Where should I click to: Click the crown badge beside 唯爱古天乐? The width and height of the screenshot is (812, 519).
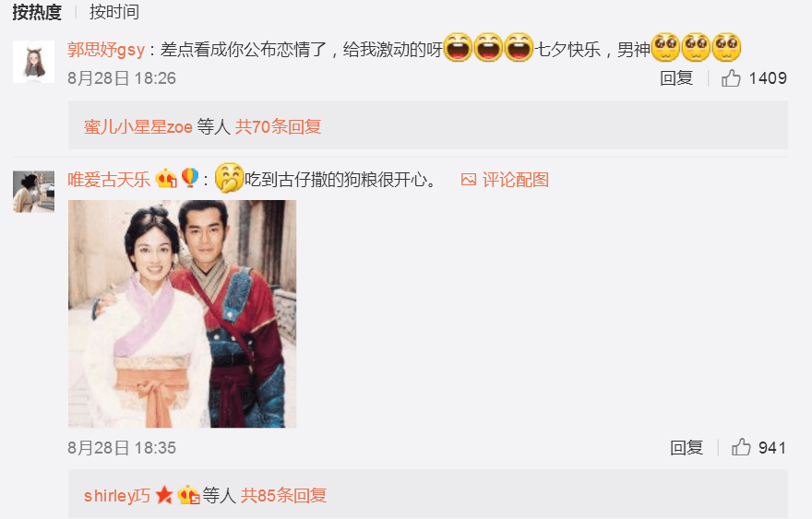point(166,179)
